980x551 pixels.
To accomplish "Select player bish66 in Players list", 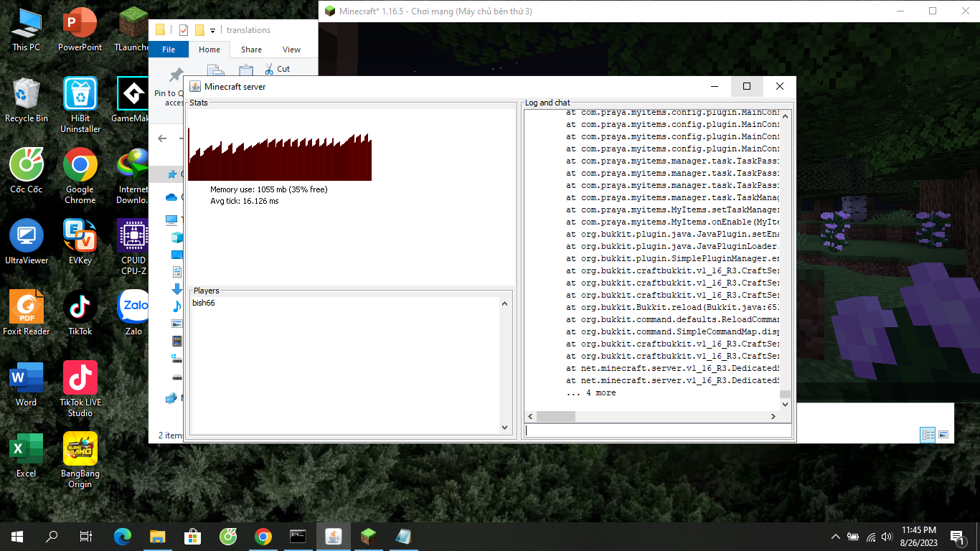I will point(204,303).
